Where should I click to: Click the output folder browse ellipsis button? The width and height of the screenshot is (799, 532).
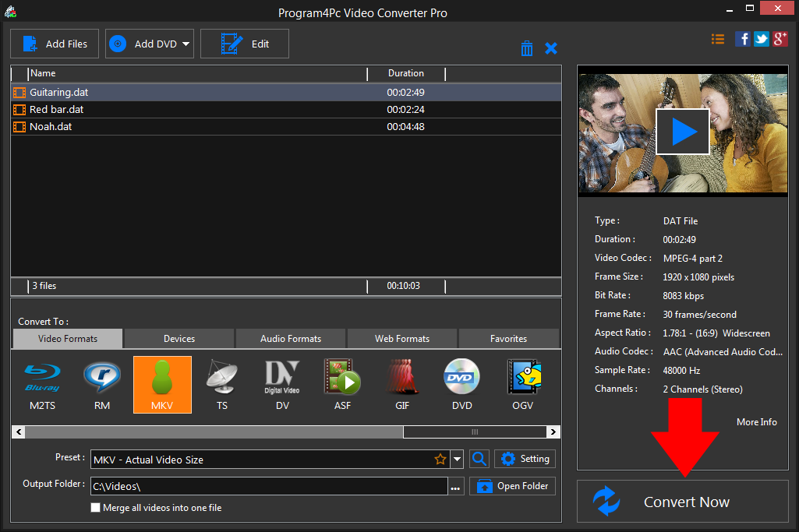point(456,487)
